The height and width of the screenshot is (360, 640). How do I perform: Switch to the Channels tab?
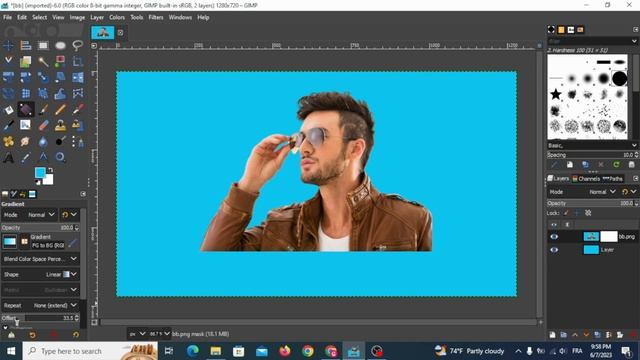pos(586,179)
